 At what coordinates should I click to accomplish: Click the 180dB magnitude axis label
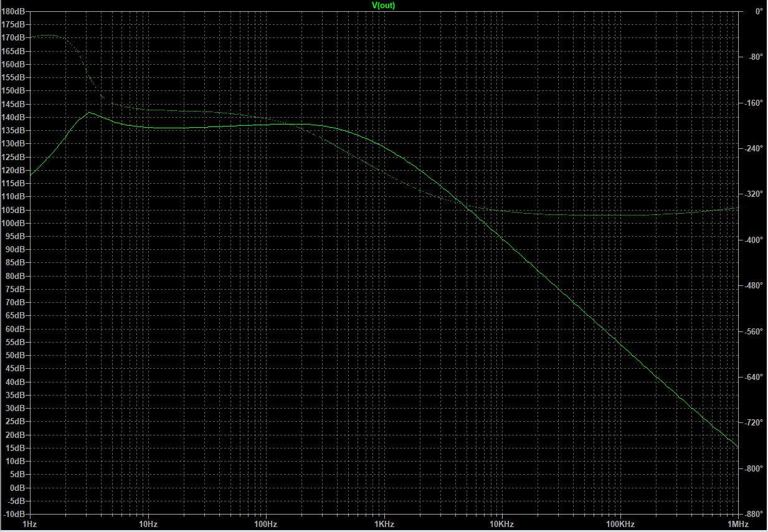click(14, 11)
